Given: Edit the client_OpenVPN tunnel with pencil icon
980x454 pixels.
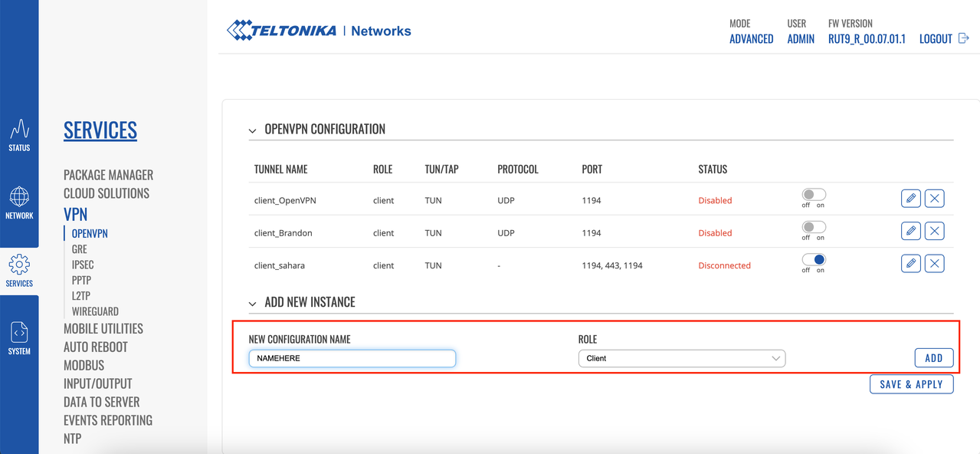Looking at the screenshot, I should pos(910,199).
